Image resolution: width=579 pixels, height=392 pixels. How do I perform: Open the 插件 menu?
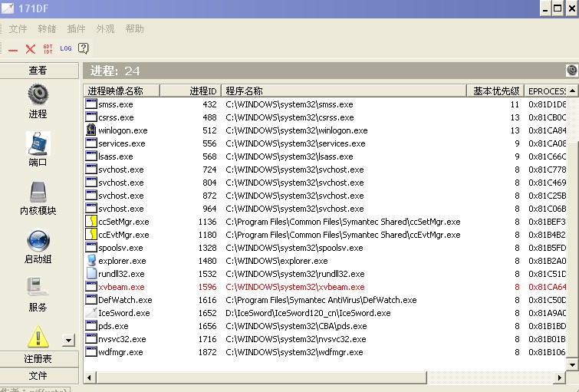coord(76,29)
